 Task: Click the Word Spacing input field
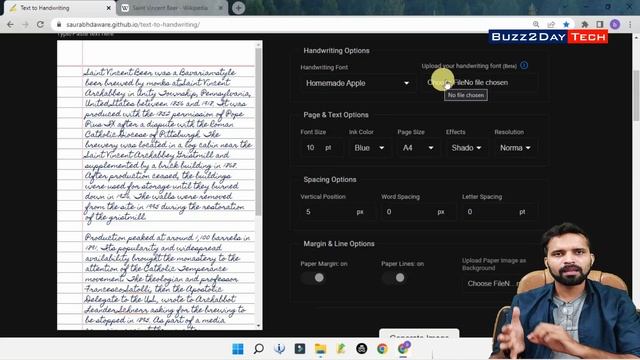418,212
